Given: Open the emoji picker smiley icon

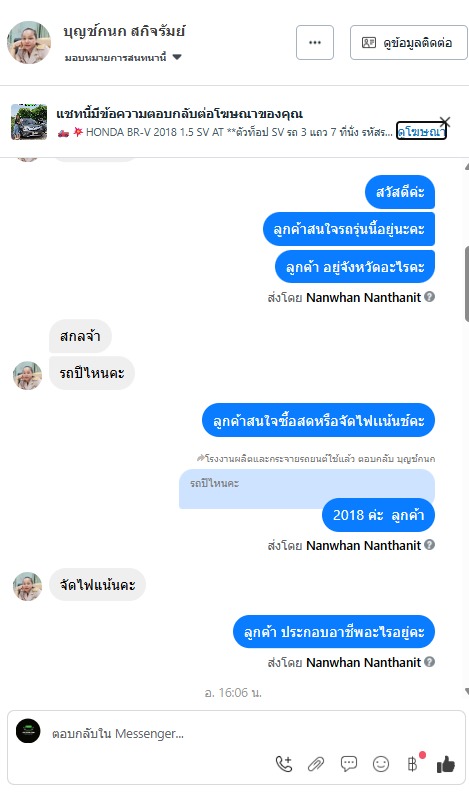Looking at the screenshot, I should click(381, 764).
